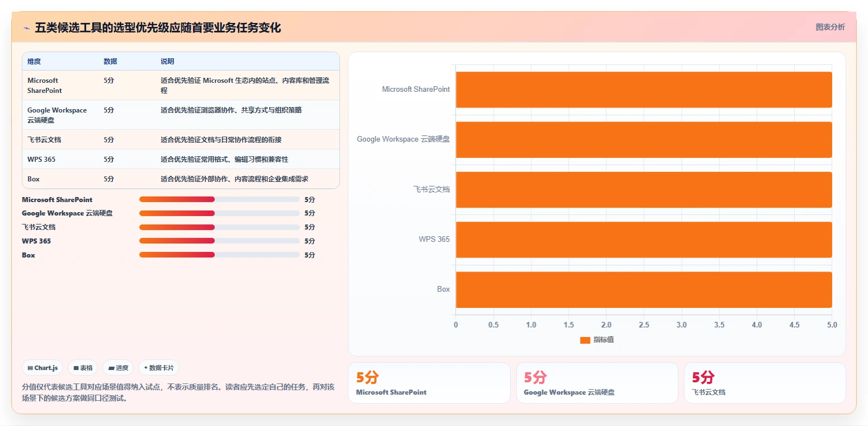Click the 5分 value in the Box table row

[109, 179]
